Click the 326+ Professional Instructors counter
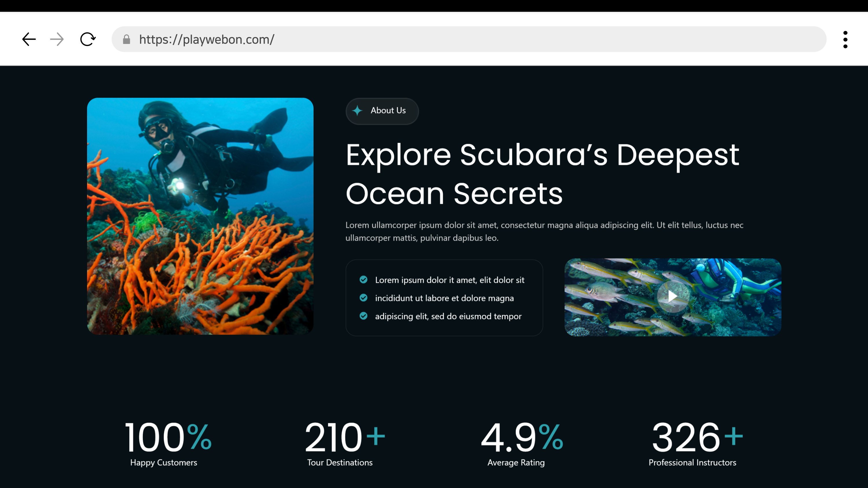Image resolution: width=868 pixels, height=488 pixels. click(696, 443)
